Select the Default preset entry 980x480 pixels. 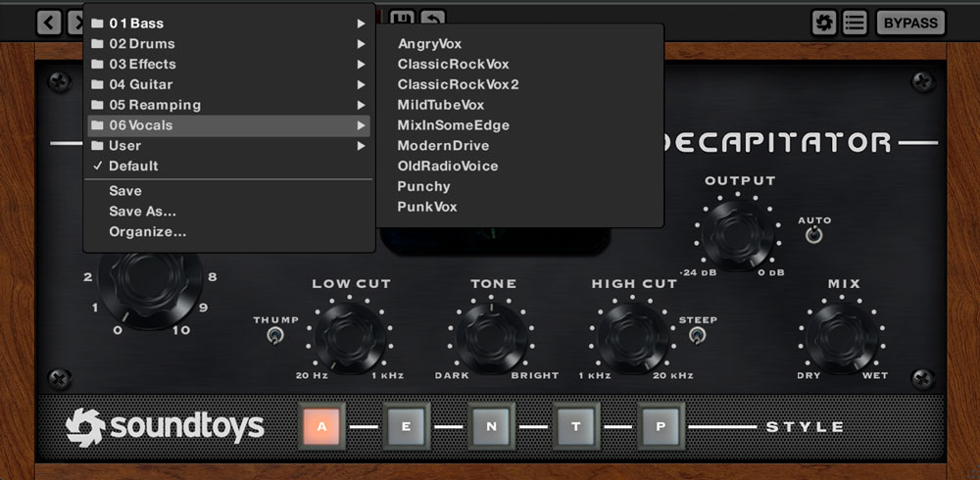228,167
